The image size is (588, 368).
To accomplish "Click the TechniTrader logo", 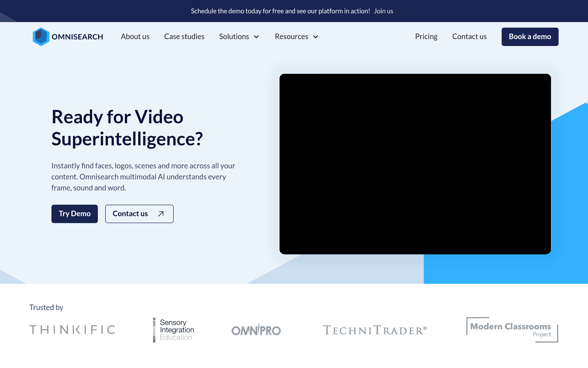I will coord(375,330).
